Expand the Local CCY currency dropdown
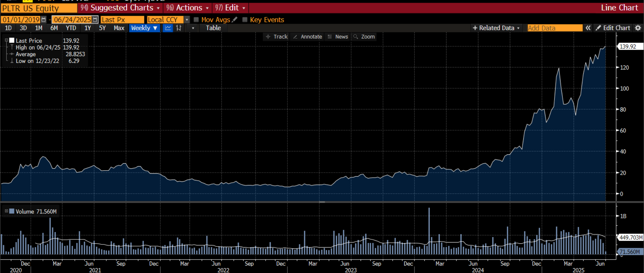 tap(187, 20)
